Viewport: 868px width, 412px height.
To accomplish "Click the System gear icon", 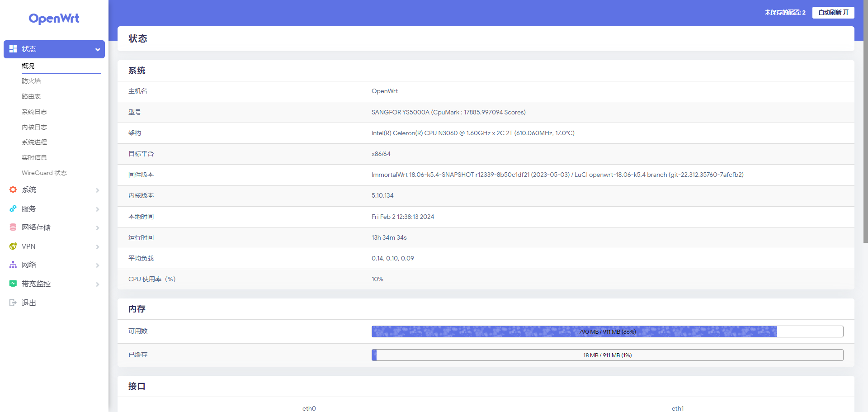I will click(13, 190).
